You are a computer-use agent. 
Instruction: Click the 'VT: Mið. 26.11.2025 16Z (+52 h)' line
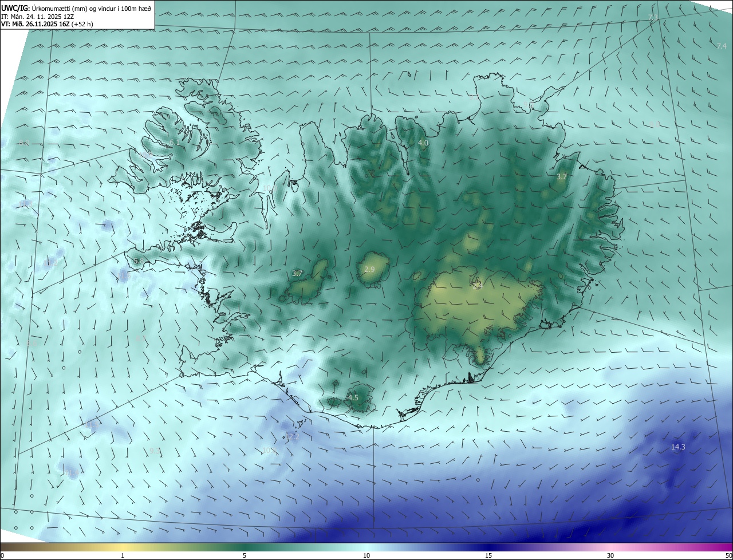tap(47, 24)
